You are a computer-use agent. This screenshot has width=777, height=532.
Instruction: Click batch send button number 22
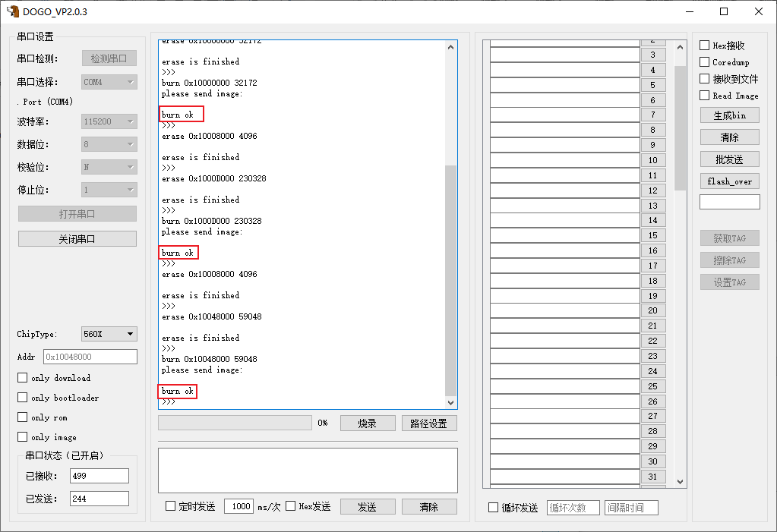pos(653,341)
